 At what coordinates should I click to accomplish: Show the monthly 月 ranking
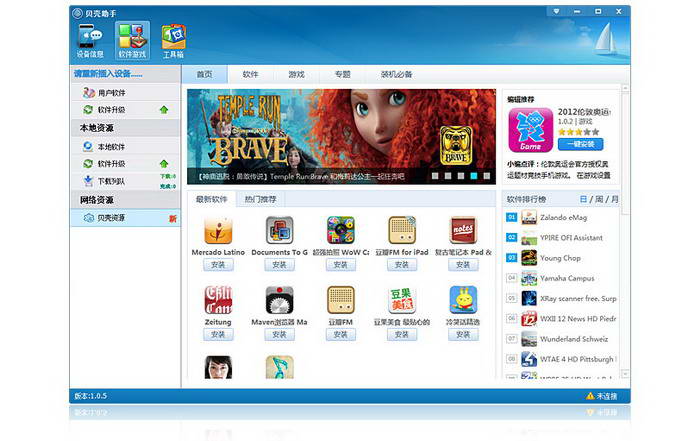[615, 199]
